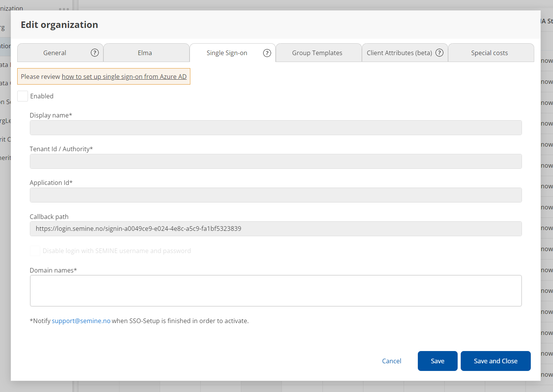Click the SSO-Setup notification text
This screenshot has width=553, height=392.
point(139,321)
